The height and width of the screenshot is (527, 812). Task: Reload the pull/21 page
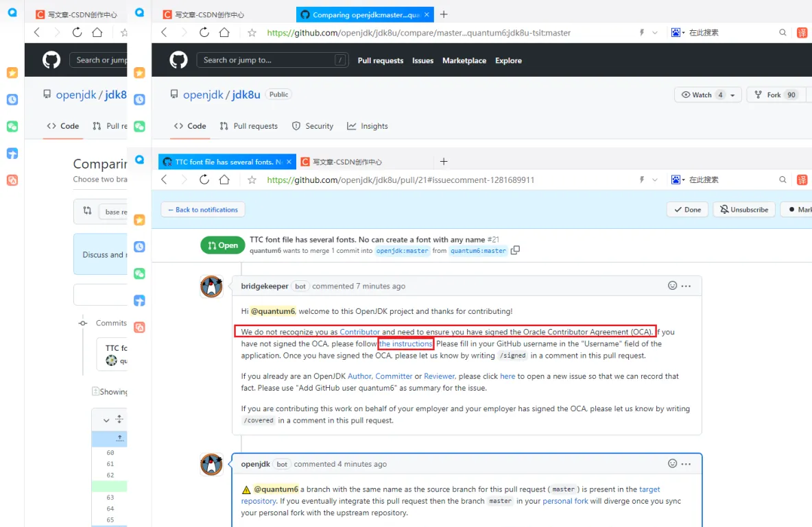tap(204, 180)
